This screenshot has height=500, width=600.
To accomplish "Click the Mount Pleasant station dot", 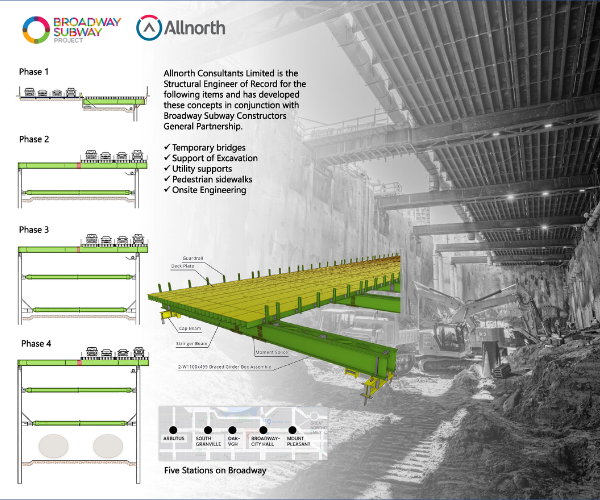I will pos(292,430).
